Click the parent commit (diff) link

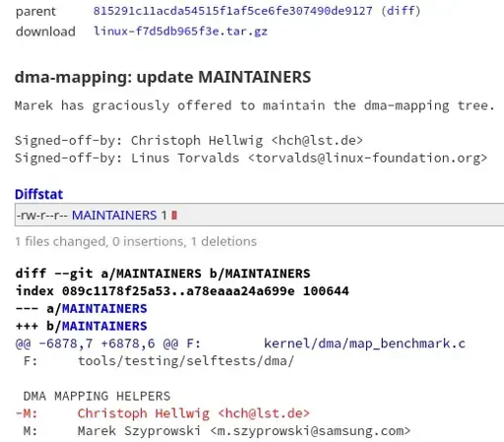point(401,11)
